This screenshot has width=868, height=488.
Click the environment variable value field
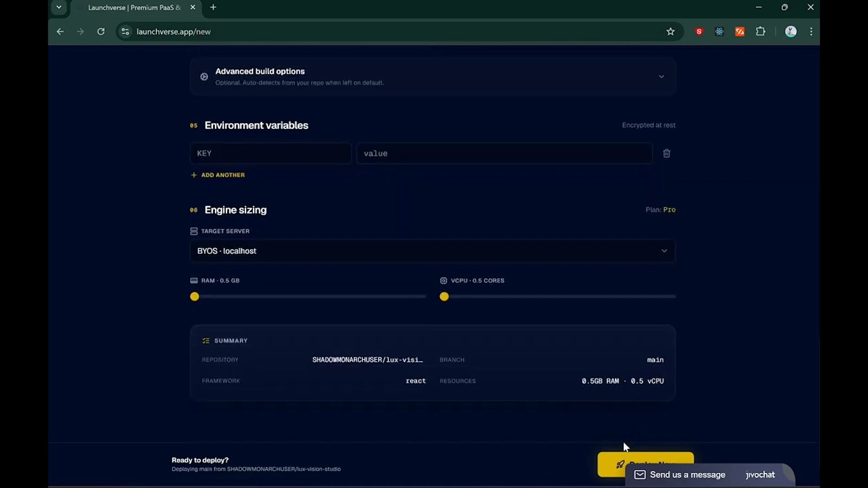505,153
